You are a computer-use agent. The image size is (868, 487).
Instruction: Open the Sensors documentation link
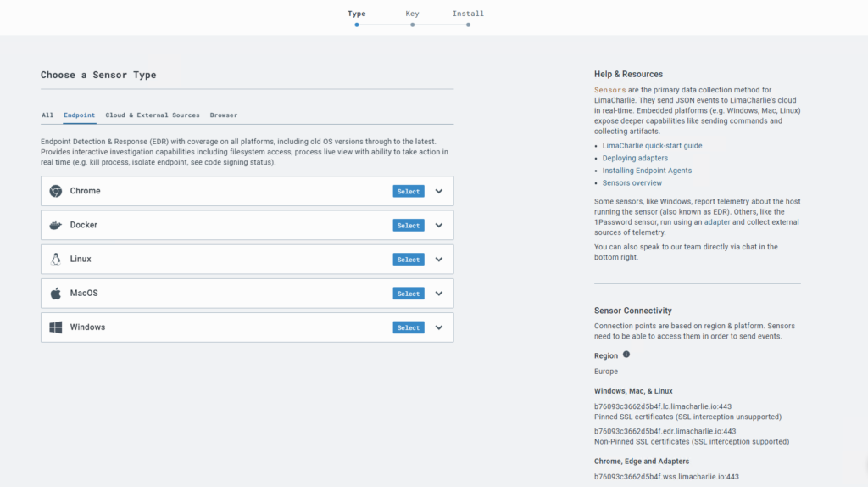609,90
